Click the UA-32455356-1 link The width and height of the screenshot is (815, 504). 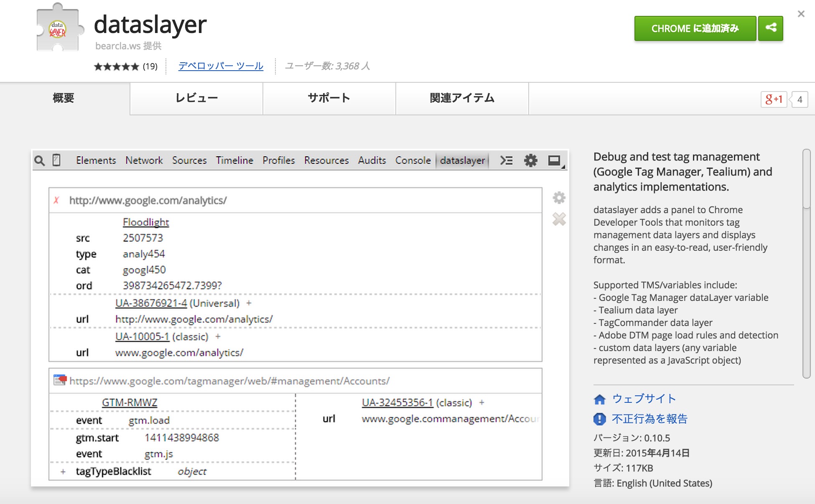tap(397, 402)
